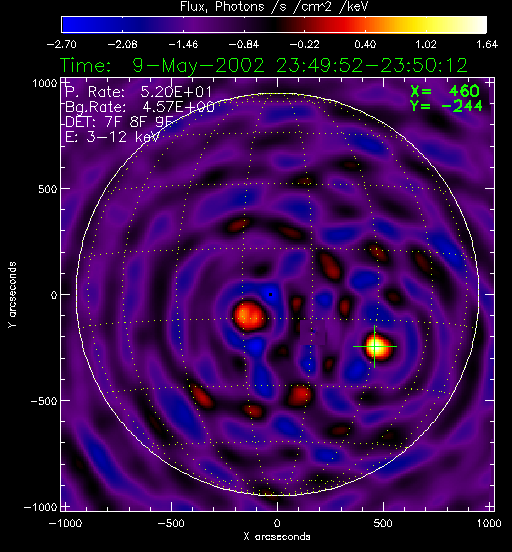
Task: Click the white end of the flux colorbar
Action: pyautogui.click(x=477, y=25)
